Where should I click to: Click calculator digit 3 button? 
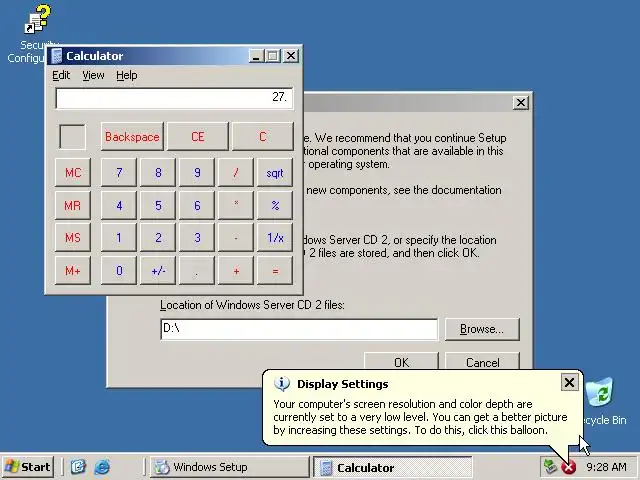(x=197, y=238)
